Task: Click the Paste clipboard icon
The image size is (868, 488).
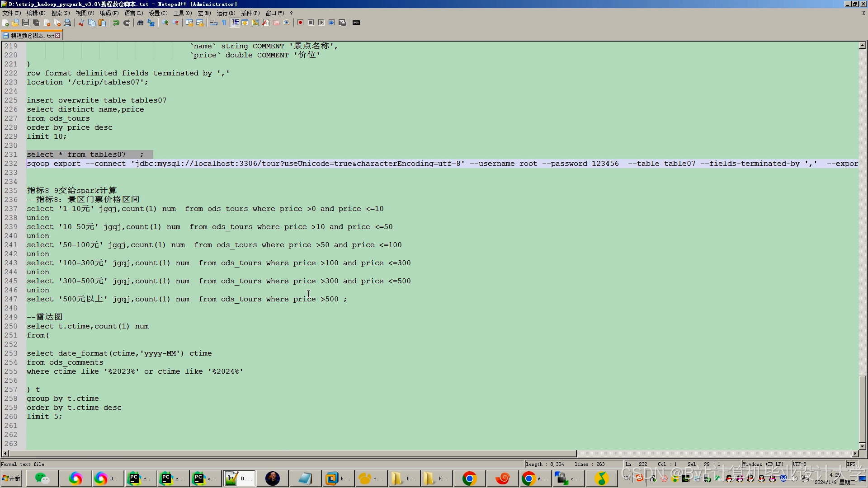Action: pos(103,23)
